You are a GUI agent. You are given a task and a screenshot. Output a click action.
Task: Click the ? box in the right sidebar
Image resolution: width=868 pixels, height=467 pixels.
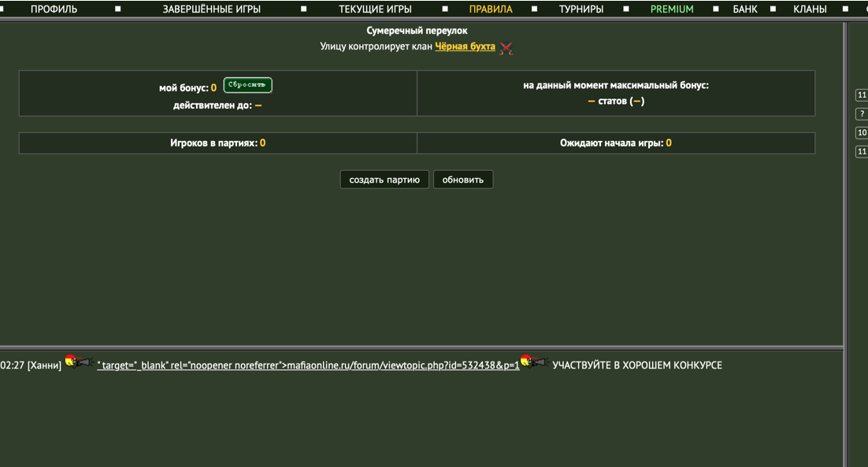862,113
